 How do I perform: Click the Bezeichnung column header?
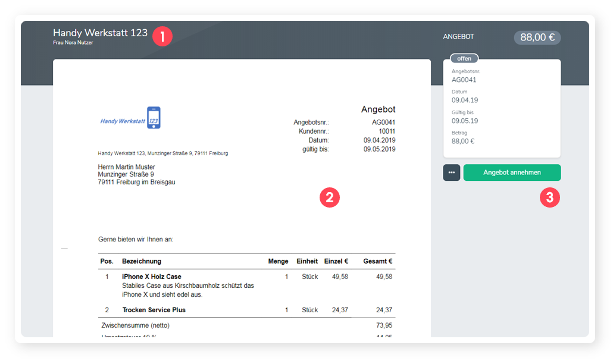click(142, 261)
